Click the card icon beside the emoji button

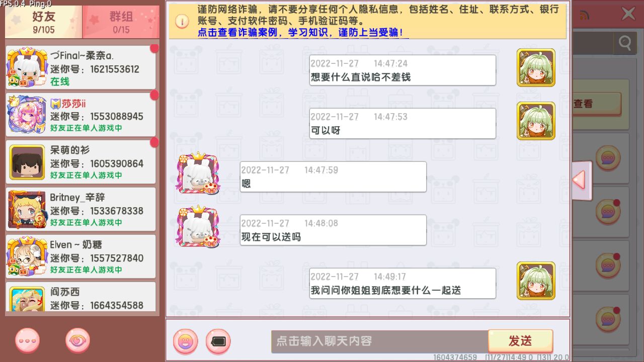point(218,342)
